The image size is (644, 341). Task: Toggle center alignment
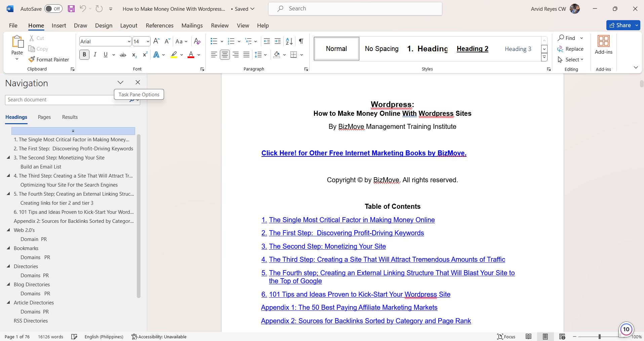225,55
